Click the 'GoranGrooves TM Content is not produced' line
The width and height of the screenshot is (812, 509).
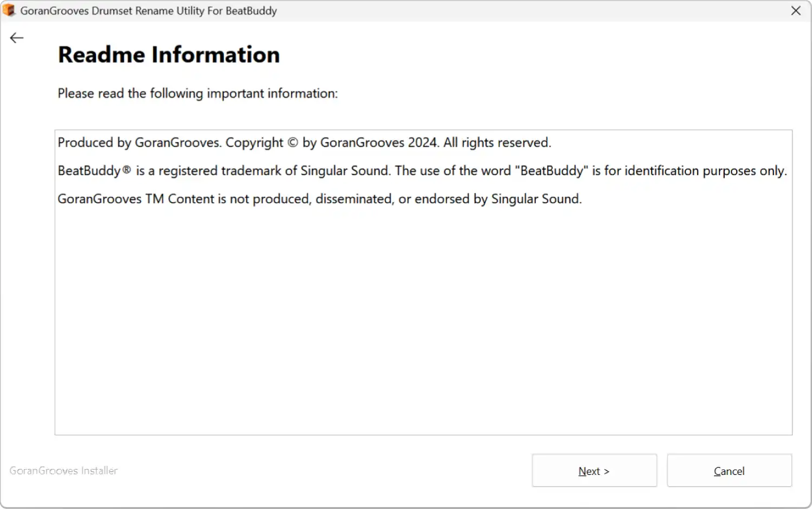tap(319, 199)
